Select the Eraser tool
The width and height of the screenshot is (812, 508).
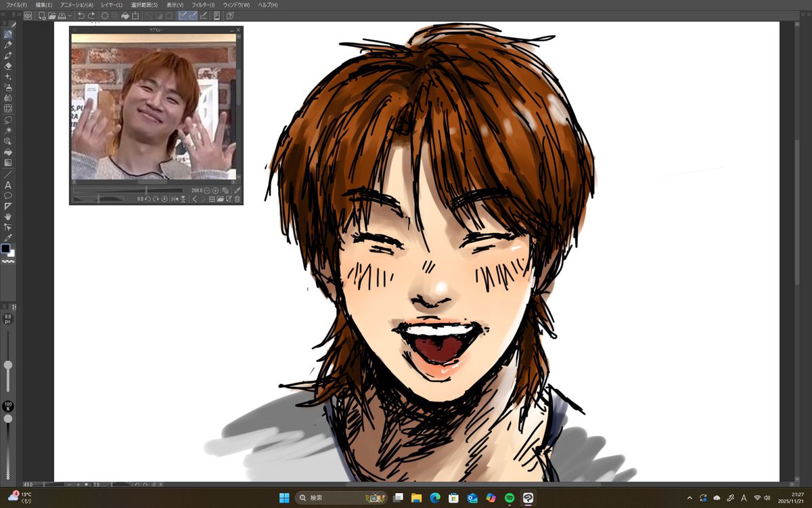(8, 66)
